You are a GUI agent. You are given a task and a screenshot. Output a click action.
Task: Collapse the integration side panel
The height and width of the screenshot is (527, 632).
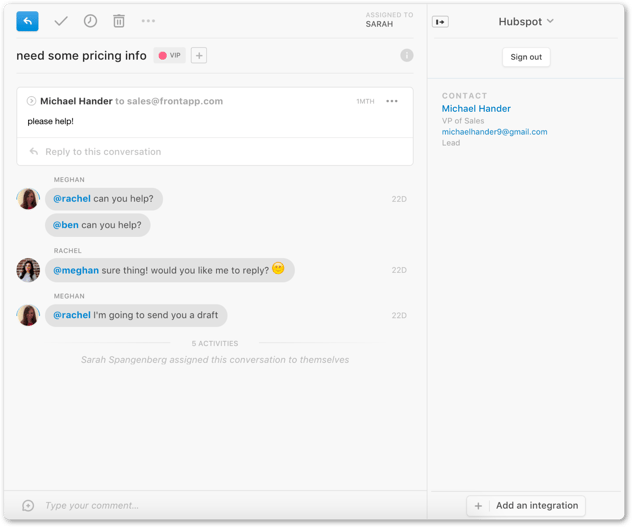[440, 21]
